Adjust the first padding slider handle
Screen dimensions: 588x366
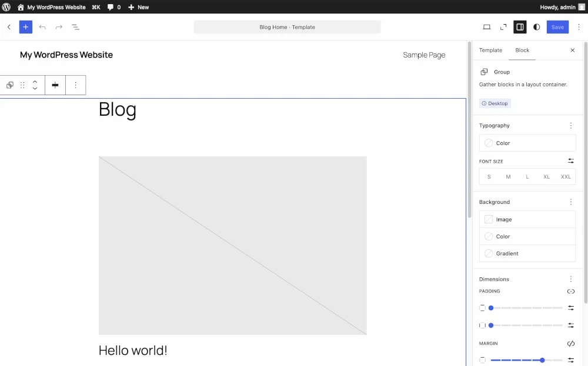point(491,308)
